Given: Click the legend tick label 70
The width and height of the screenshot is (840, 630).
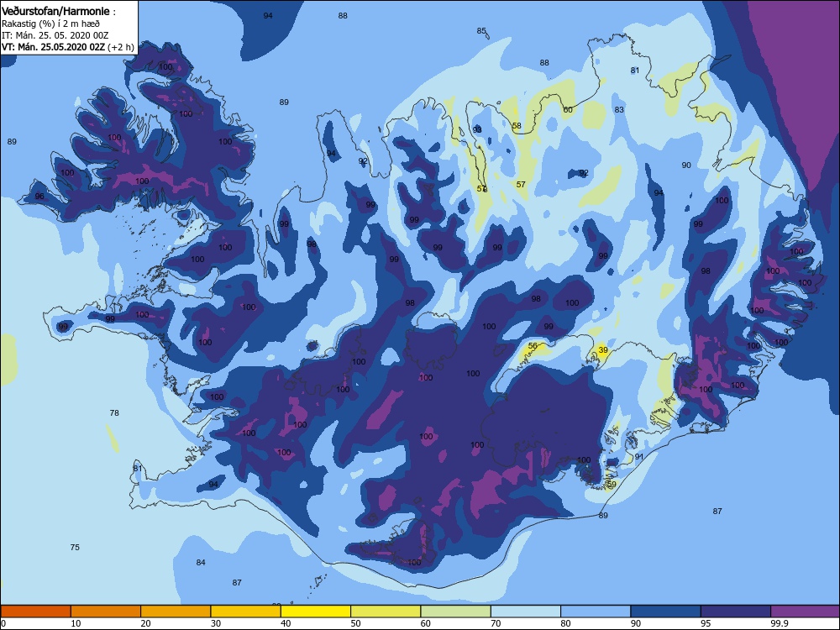Looking at the screenshot, I should click(x=496, y=623).
